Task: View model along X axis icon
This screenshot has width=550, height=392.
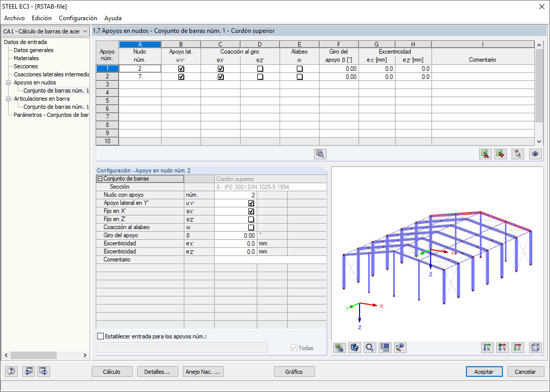Action: tap(487, 348)
